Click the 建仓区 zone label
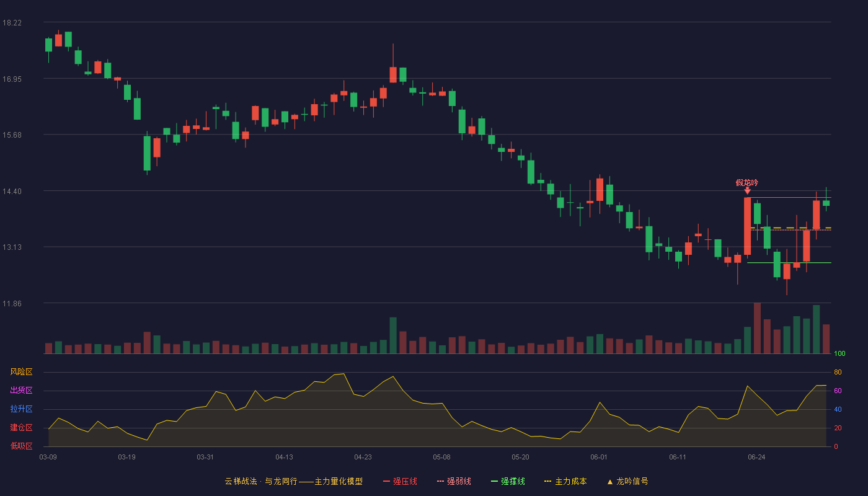 coord(21,428)
